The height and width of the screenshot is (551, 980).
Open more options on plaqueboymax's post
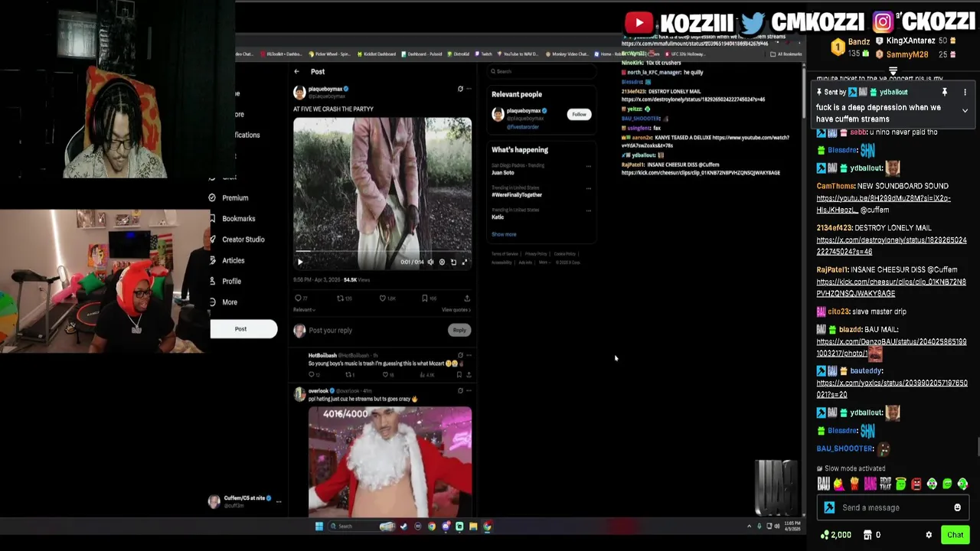click(469, 89)
